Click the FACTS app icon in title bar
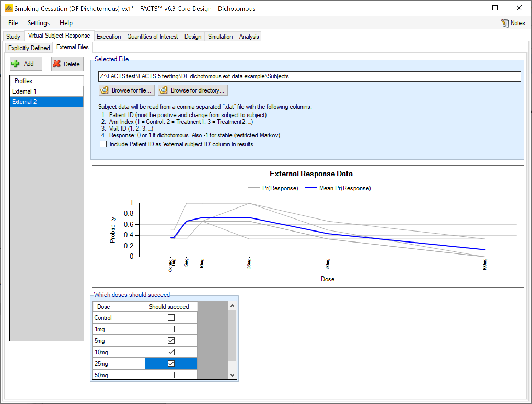532x404 pixels. (x=9, y=8)
